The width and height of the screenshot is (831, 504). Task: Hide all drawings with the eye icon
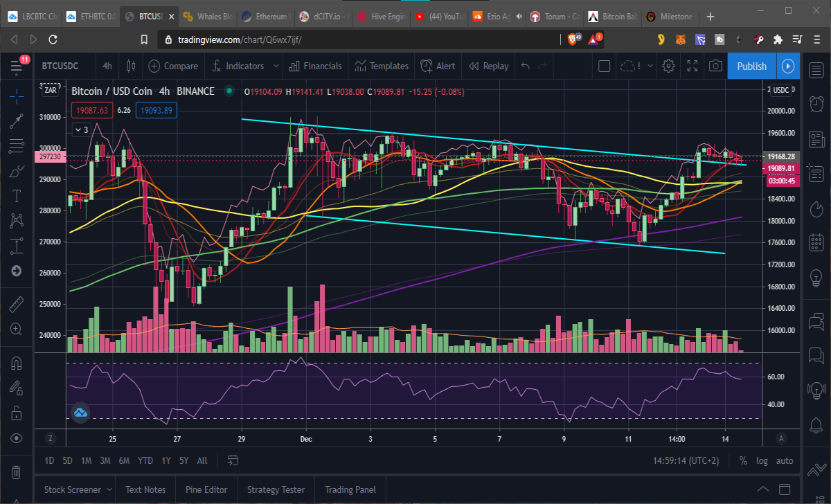(x=17, y=438)
